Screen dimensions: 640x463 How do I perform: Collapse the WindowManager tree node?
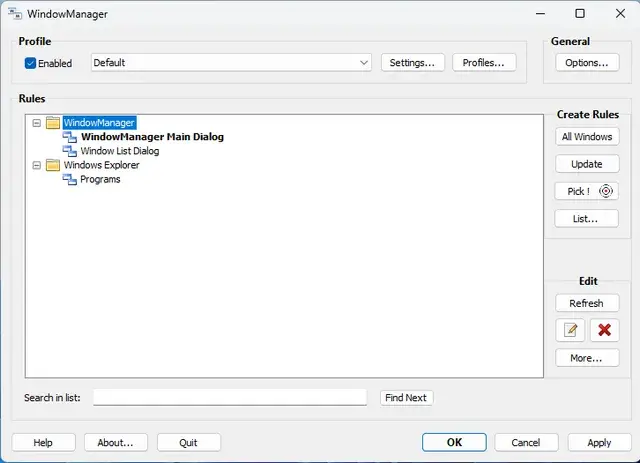(37, 123)
